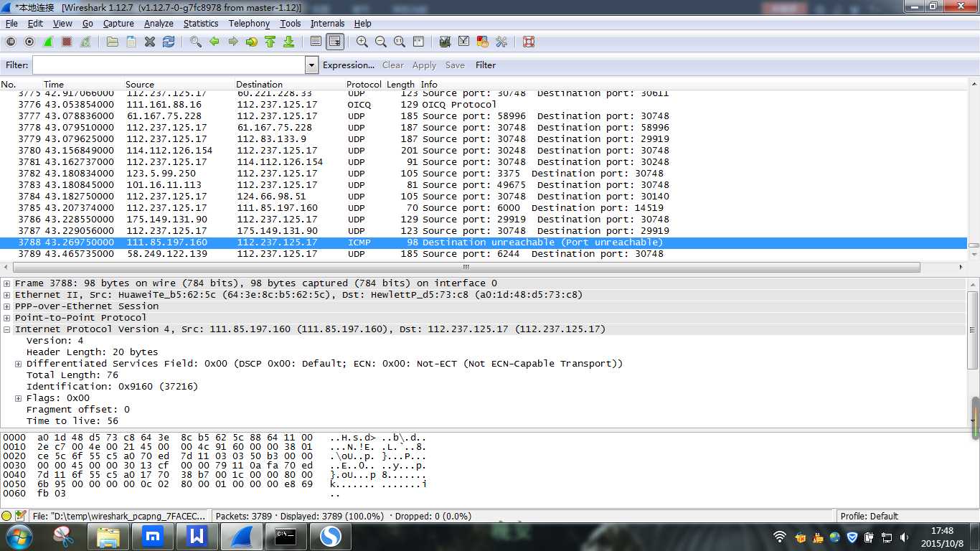Click Time to live: 56 row

tap(72, 421)
